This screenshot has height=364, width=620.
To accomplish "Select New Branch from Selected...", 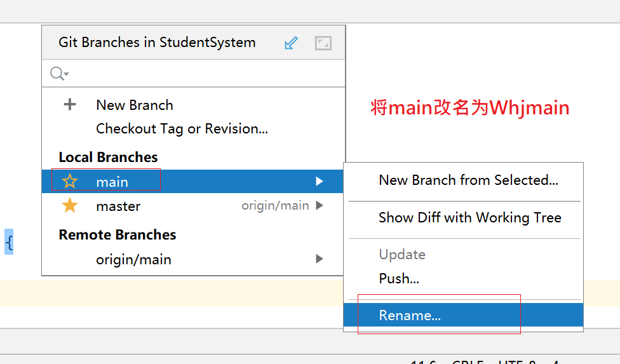I will point(468,180).
